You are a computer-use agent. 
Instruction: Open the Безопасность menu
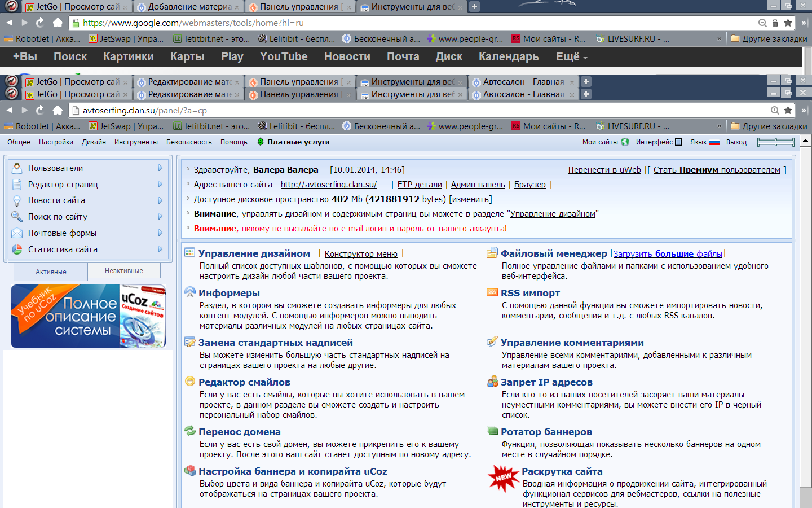tap(189, 142)
